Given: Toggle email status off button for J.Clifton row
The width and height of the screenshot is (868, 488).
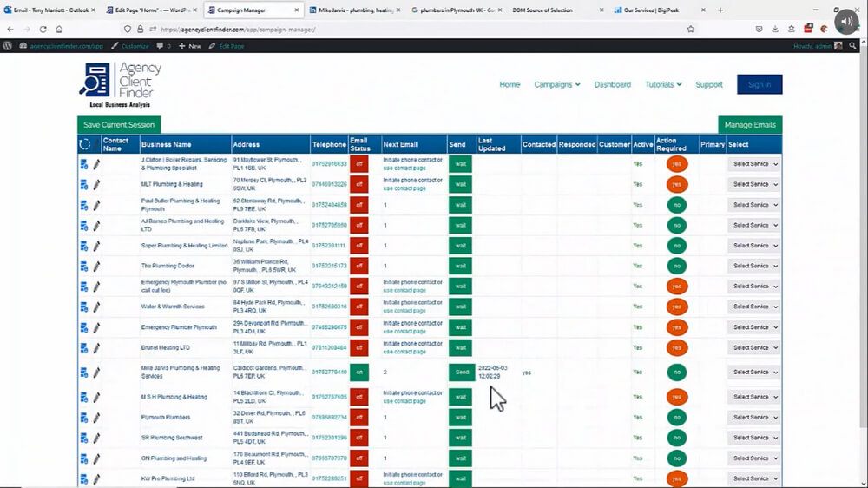Looking at the screenshot, I should 359,164.
